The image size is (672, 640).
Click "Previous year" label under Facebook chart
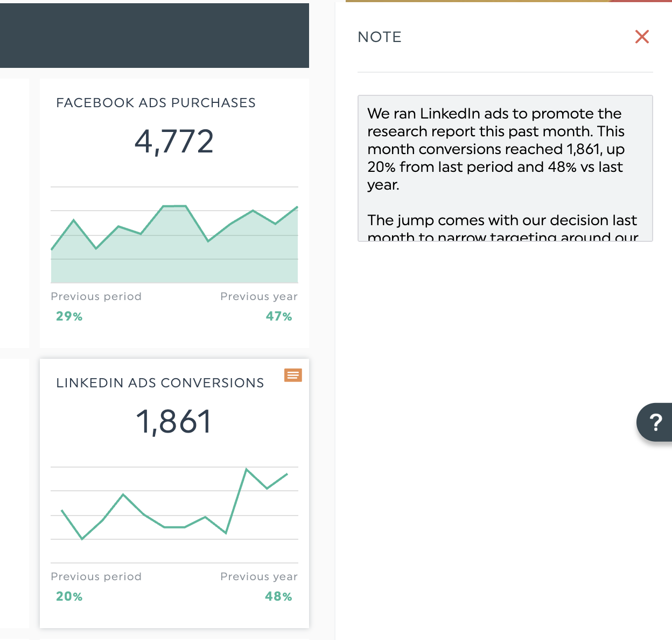(x=258, y=296)
